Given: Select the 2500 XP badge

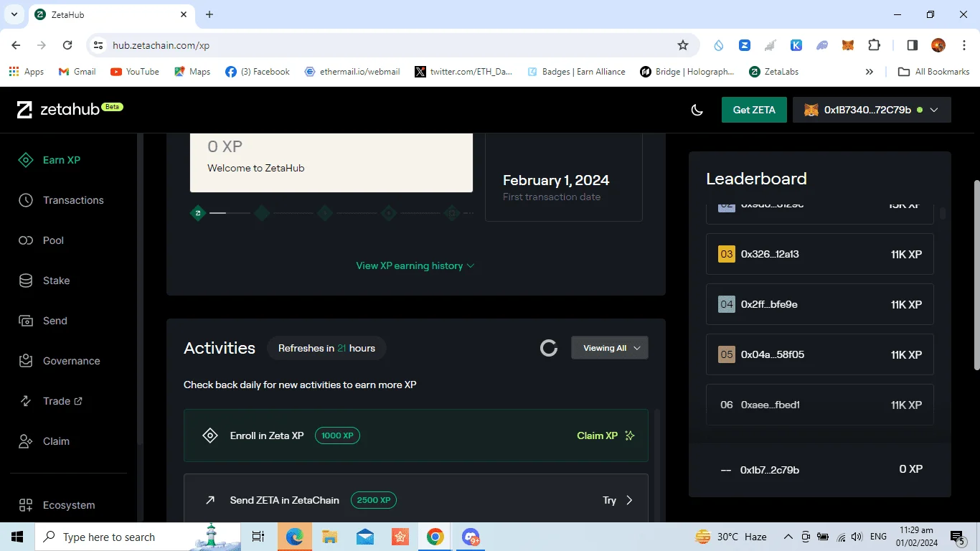Looking at the screenshot, I should [374, 500].
